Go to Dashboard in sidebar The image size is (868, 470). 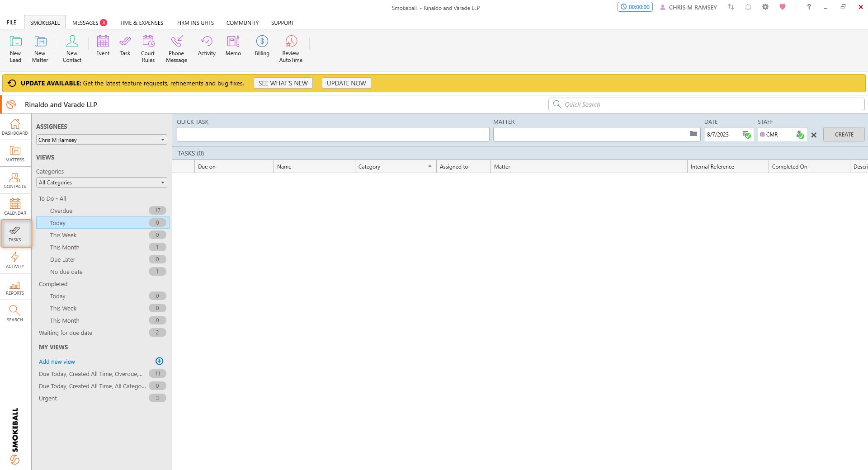pyautogui.click(x=15, y=127)
